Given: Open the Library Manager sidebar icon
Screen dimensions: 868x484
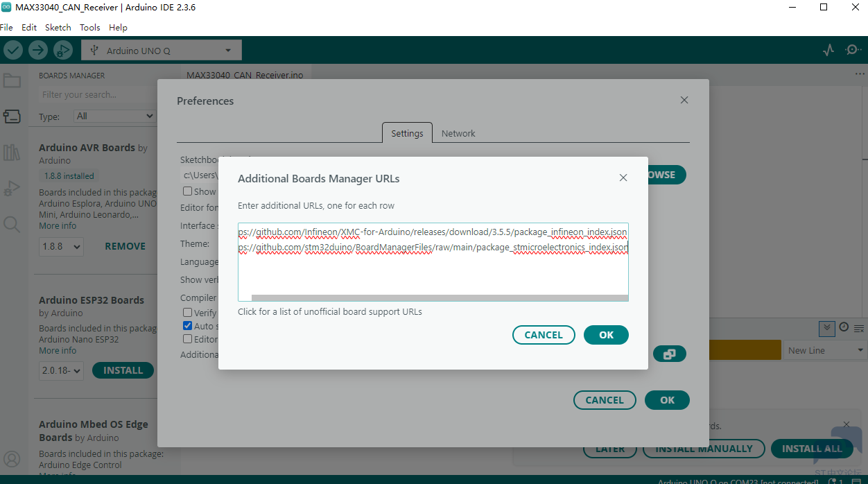Looking at the screenshot, I should coord(12,152).
